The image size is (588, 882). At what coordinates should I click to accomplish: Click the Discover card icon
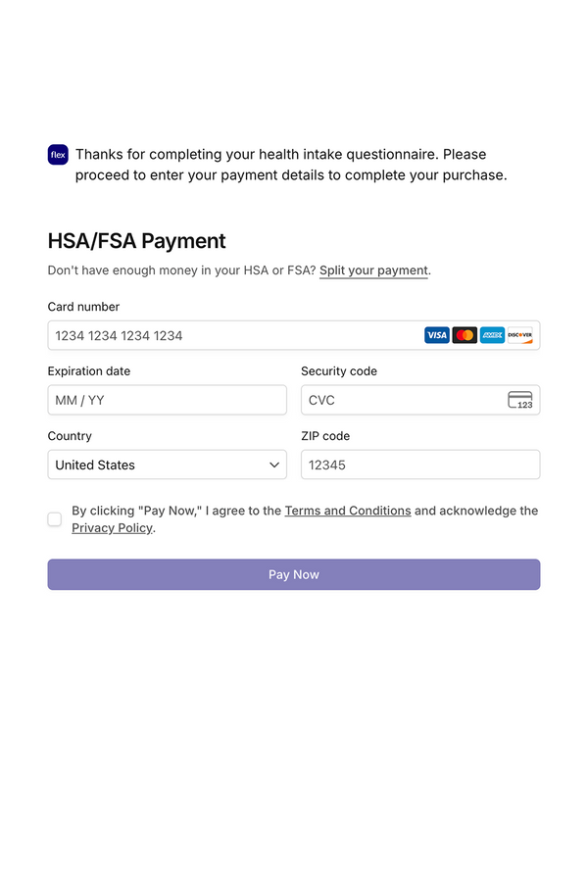pos(519,335)
